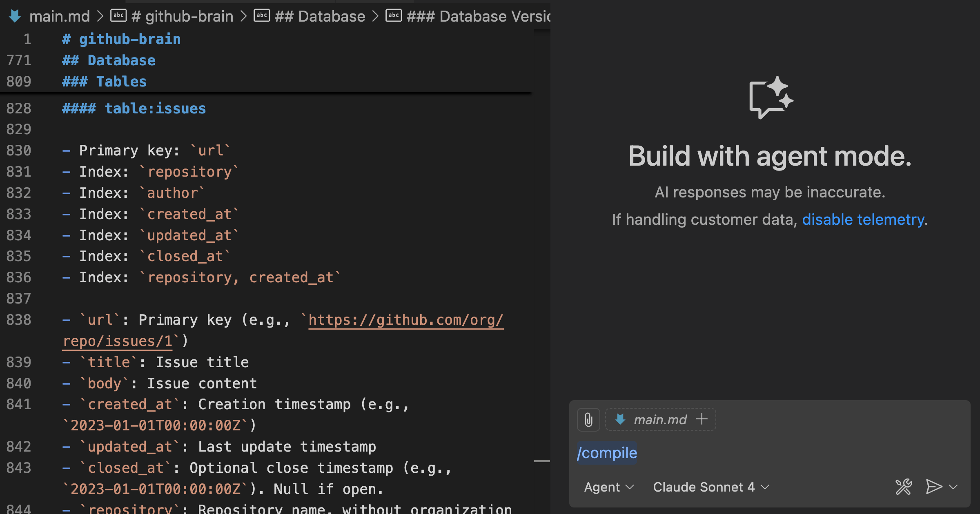Viewport: 980px width, 514px height.
Task: Click the send message arrow icon
Action: coord(933,487)
